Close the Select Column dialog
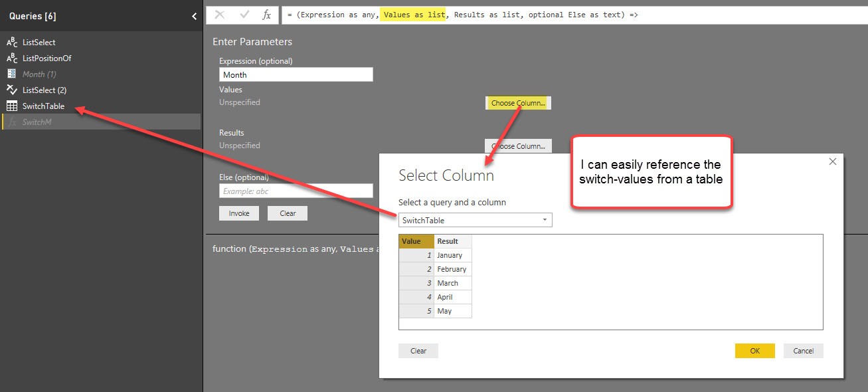This screenshot has height=392, width=868. 833,161
